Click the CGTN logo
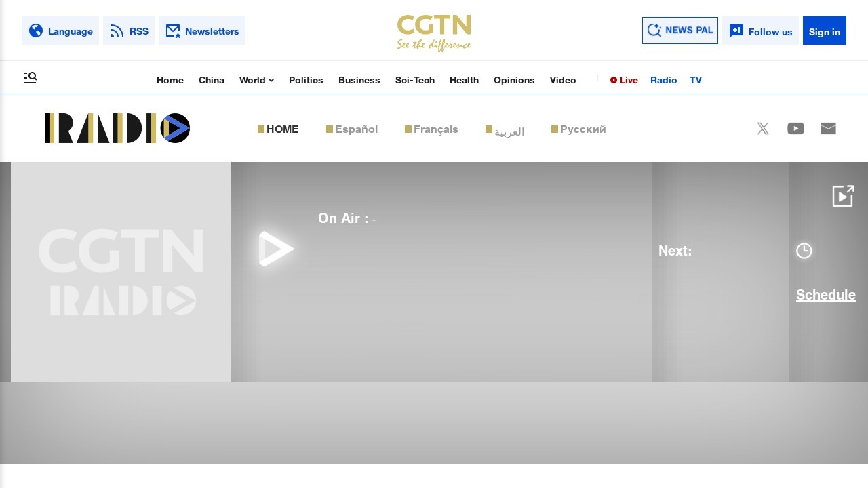This screenshot has width=868, height=488. [x=434, y=33]
